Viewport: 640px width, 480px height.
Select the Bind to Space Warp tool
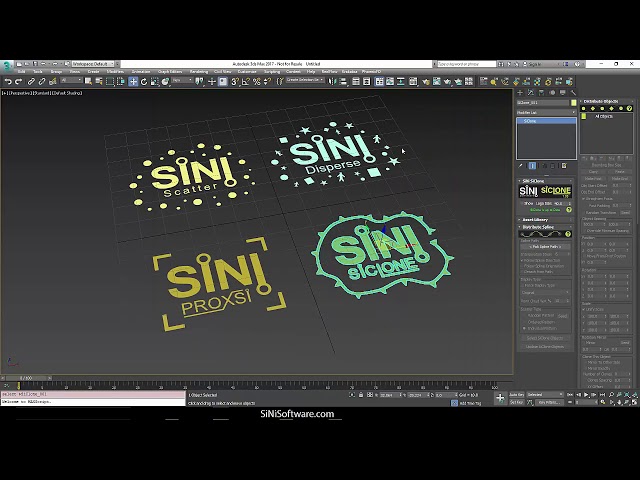(x=52, y=82)
